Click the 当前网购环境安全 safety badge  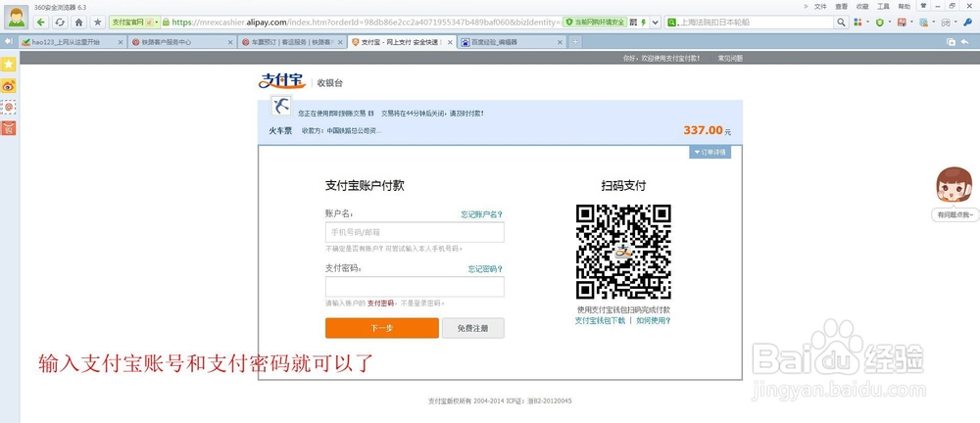595,23
